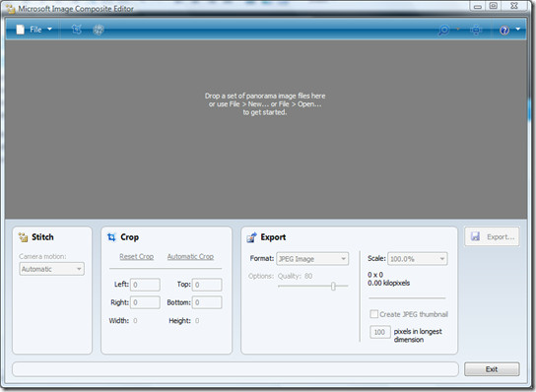Click the Automatic Crop link
This screenshot has height=392, width=536.
pos(190,256)
